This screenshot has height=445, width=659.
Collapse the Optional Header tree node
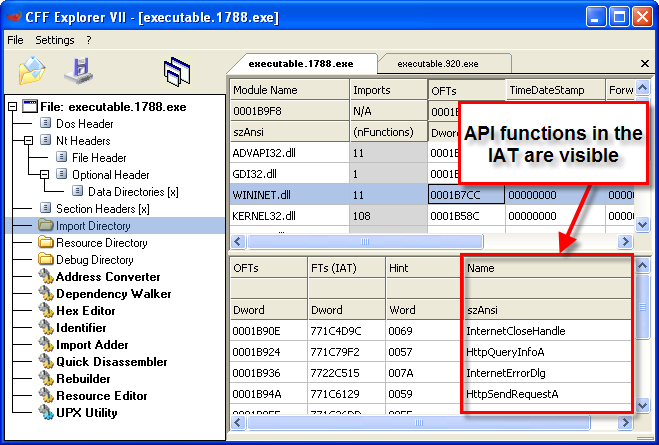tap(46, 175)
